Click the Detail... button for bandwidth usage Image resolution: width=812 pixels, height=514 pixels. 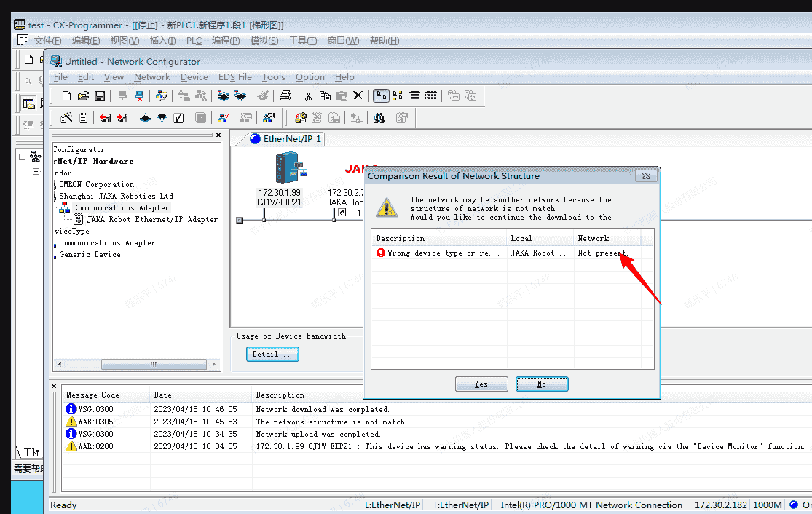tap(272, 355)
